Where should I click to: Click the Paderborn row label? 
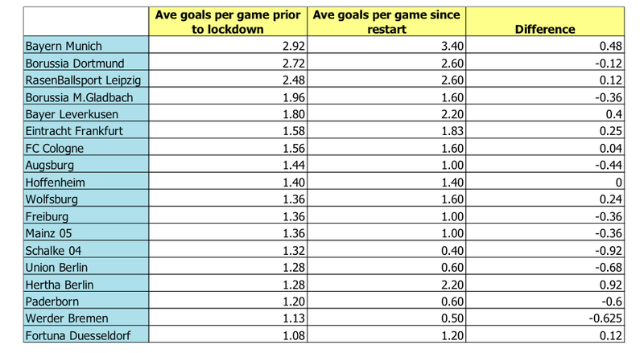pyautogui.click(x=86, y=301)
